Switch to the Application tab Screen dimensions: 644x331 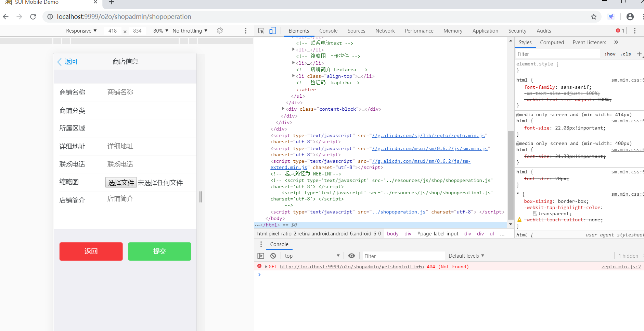(485, 30)
